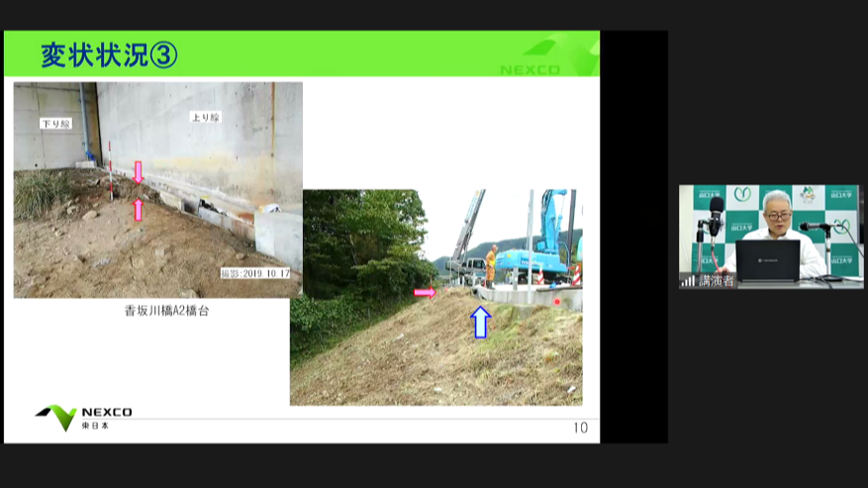Click the 香坂川橋A2橋台 photo caption
This screenshot has height=488, width=868.
tap(165, 311)
